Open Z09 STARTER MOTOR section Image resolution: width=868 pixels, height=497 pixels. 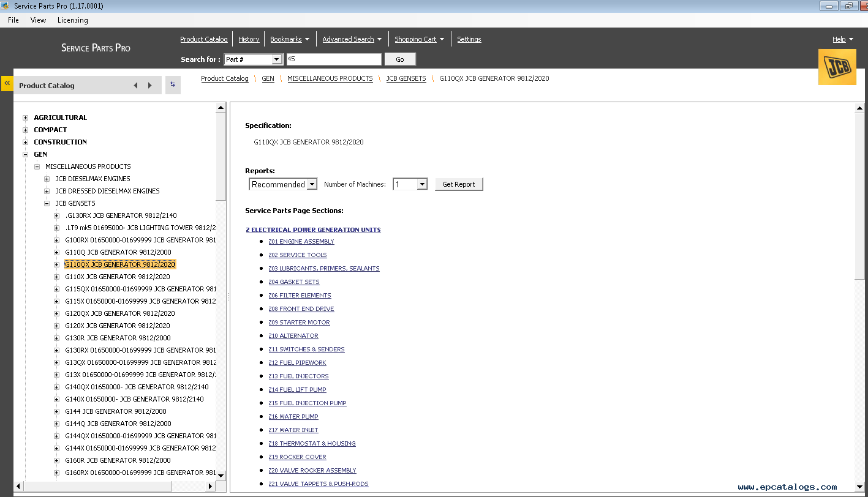(x=299, y=323)
